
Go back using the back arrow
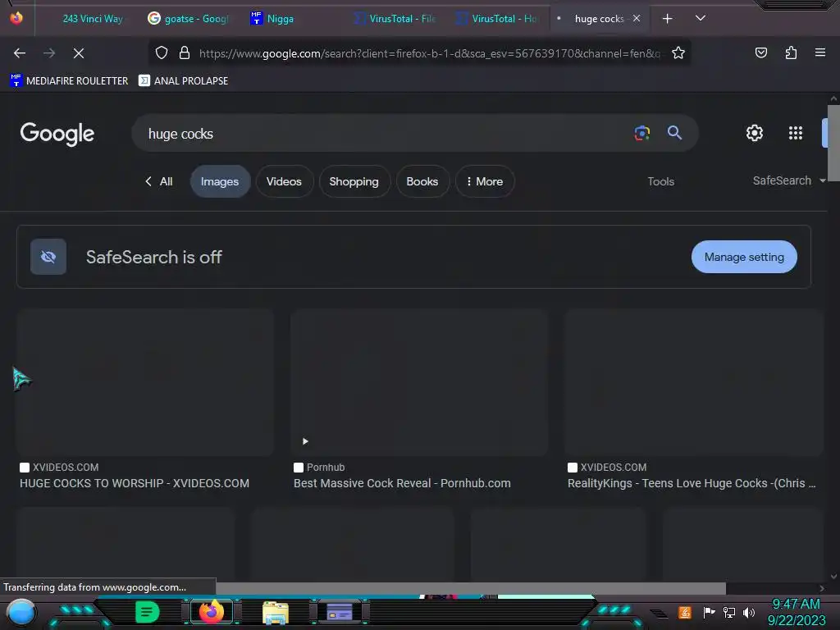pos(20,53)
